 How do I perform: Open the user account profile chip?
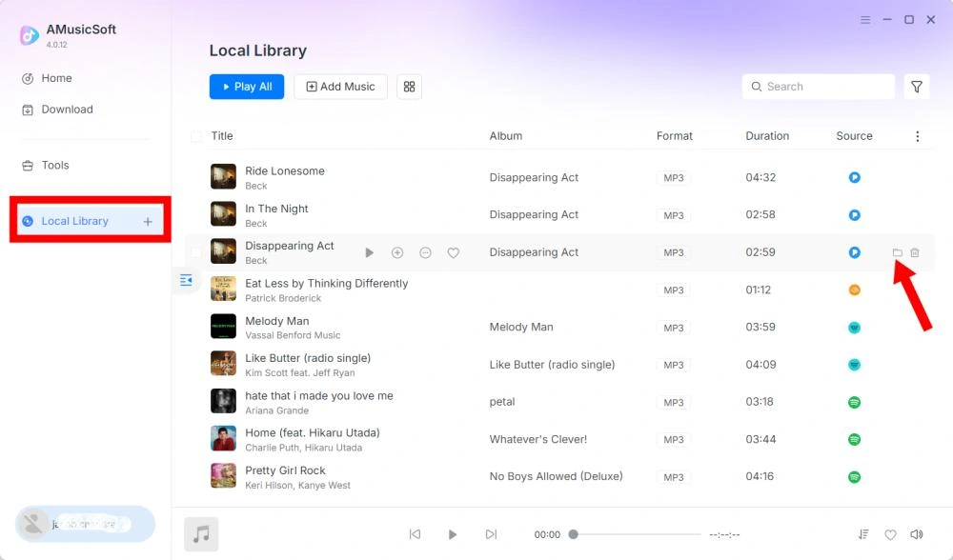click(85, 524)
